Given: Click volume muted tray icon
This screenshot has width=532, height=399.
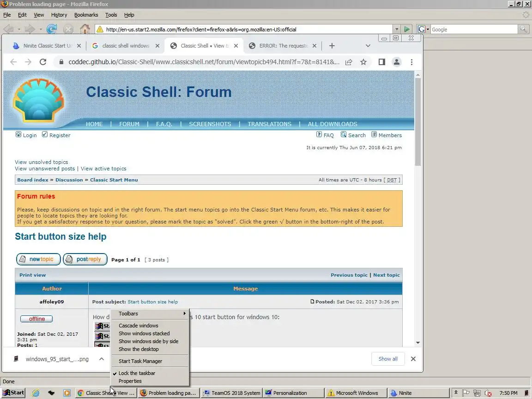Looking at the screenshot, I should pyautogui.click(x=488, y=393).
